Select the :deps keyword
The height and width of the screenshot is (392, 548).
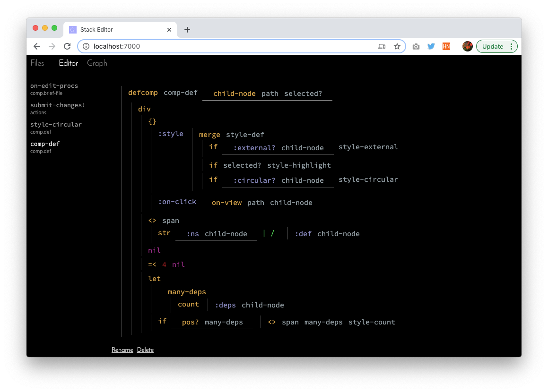(x=225, y=305)
